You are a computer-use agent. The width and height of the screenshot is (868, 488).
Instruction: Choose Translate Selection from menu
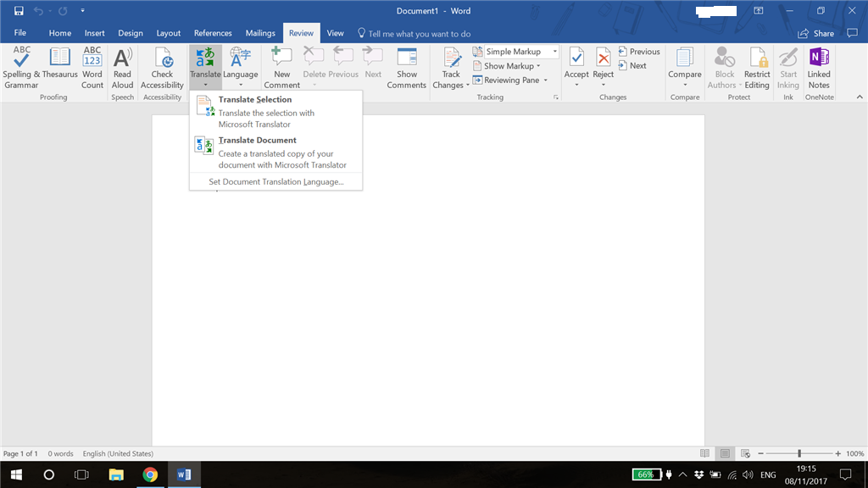275,111
